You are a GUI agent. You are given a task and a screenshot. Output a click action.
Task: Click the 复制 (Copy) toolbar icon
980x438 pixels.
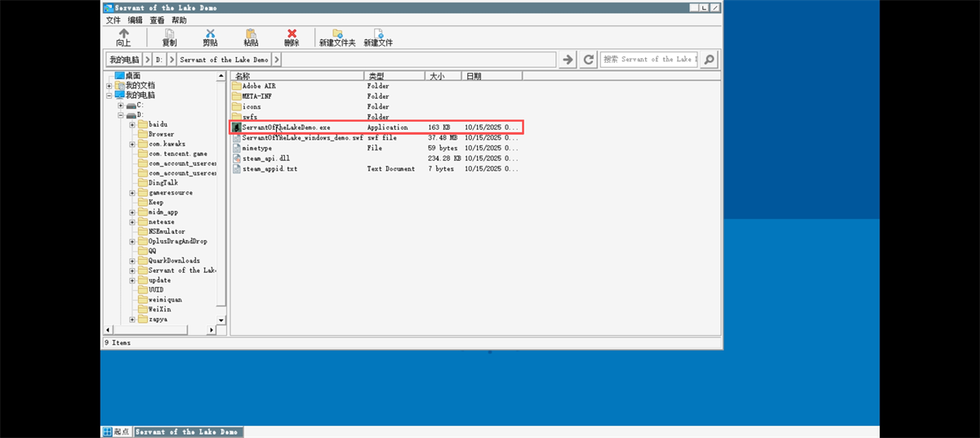(x=169, y=34)
